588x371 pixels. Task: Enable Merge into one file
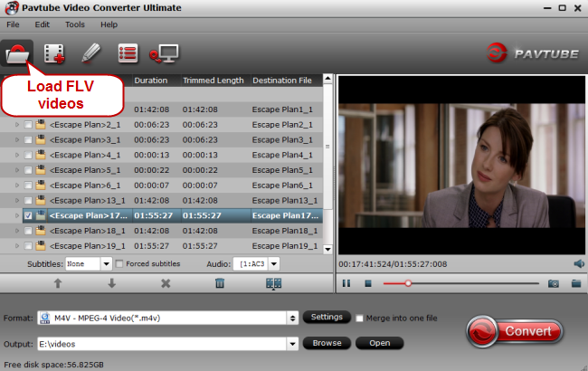359,319
